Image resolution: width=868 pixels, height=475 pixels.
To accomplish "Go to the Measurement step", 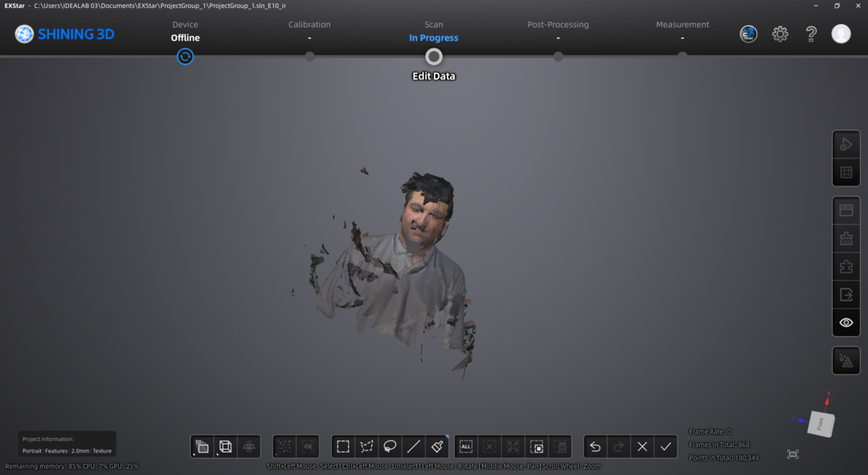I will coord(682,24).
